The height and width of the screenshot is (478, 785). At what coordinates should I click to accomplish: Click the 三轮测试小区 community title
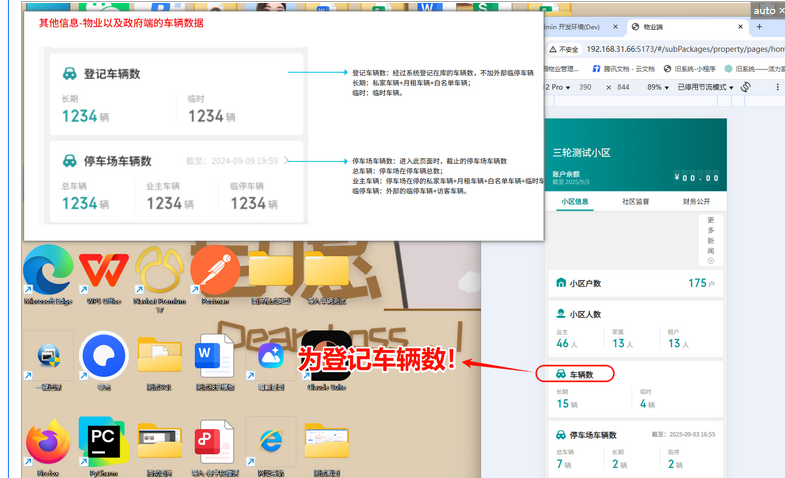(581, 153)
